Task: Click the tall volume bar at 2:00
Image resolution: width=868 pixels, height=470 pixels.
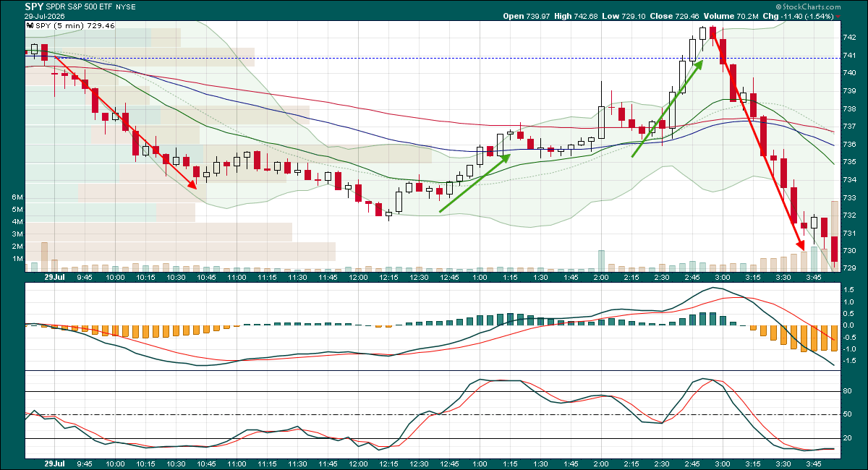Action: point(600,261)
